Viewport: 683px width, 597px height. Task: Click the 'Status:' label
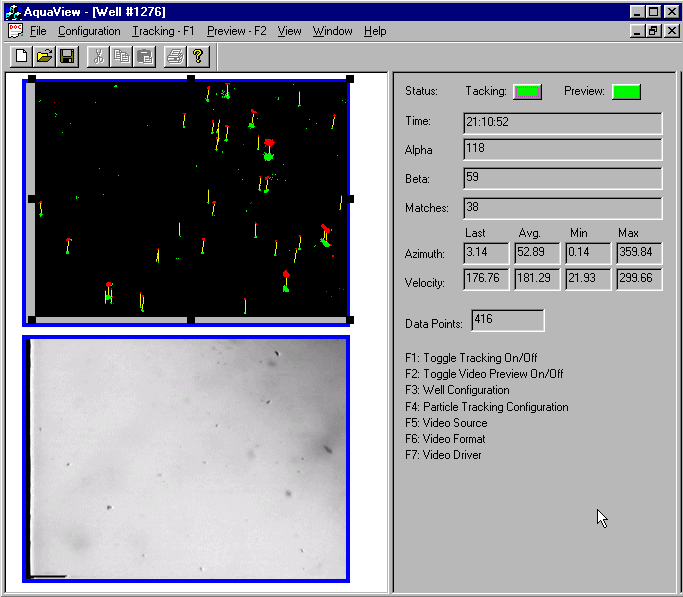click(x=421, y=91)
